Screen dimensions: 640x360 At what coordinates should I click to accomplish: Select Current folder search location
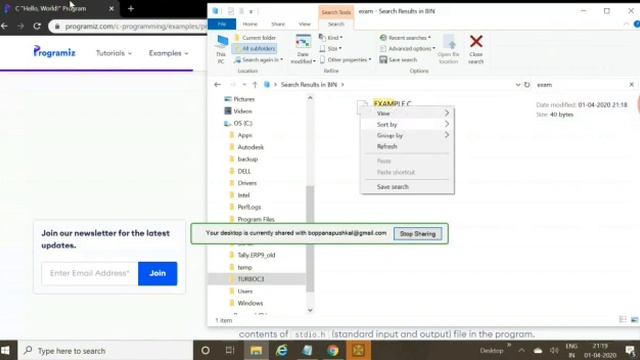point(255,38)
